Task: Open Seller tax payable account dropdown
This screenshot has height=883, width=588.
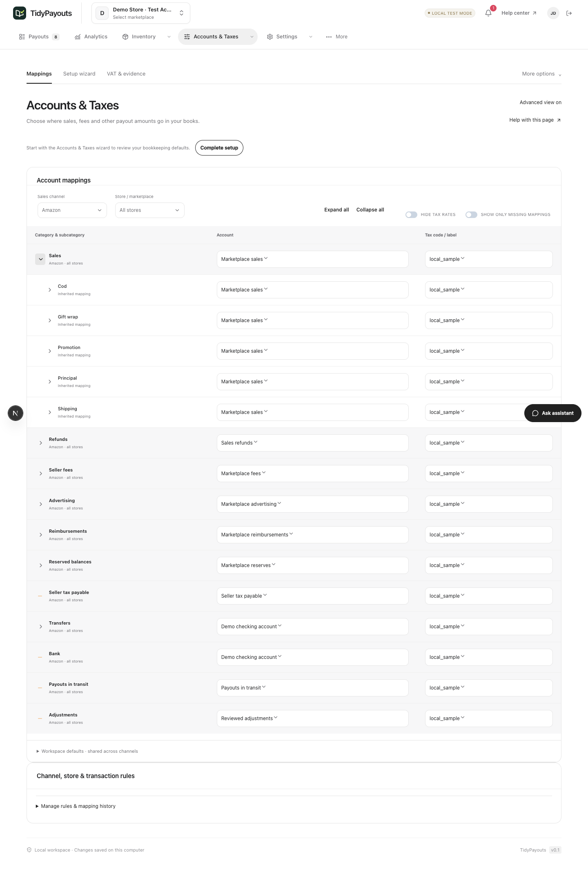Action: [x=312, y=596]
